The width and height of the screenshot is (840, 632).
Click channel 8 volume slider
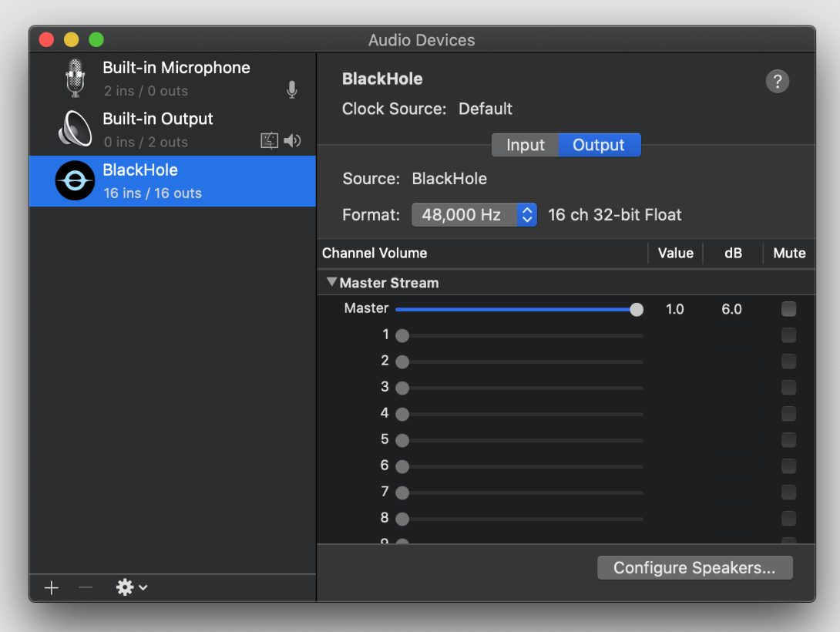[519, 519]
